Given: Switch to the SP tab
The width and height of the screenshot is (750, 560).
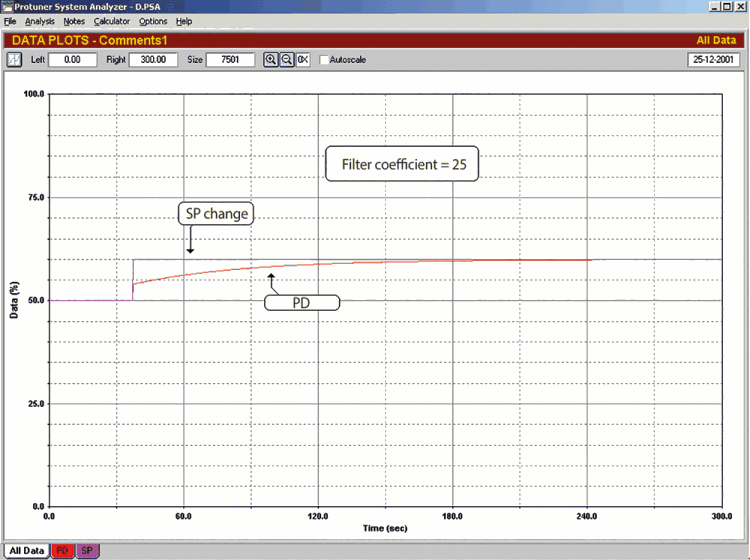Looking at the screenshot, I should [87, 551].
